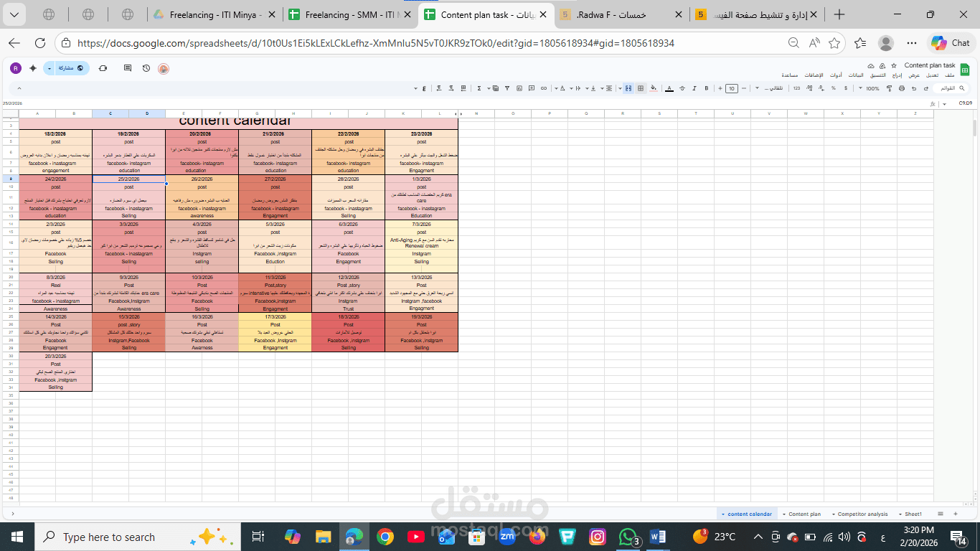Bookmark page with star in address bar

tap(834, 43)
